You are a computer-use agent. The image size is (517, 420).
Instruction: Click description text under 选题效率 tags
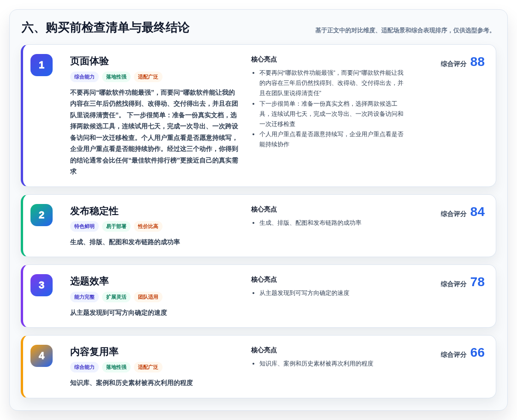click(118, 312)
